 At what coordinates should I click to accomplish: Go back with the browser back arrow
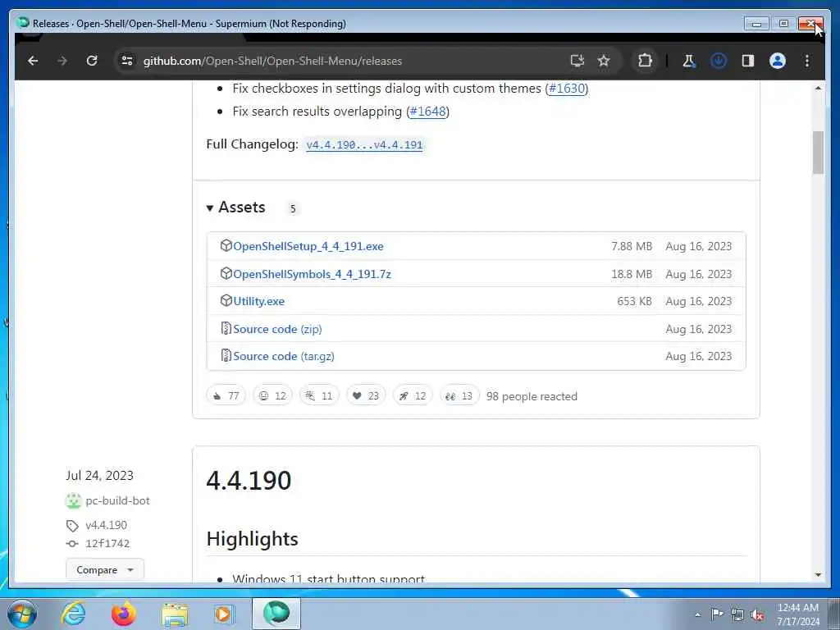[33, 61]
